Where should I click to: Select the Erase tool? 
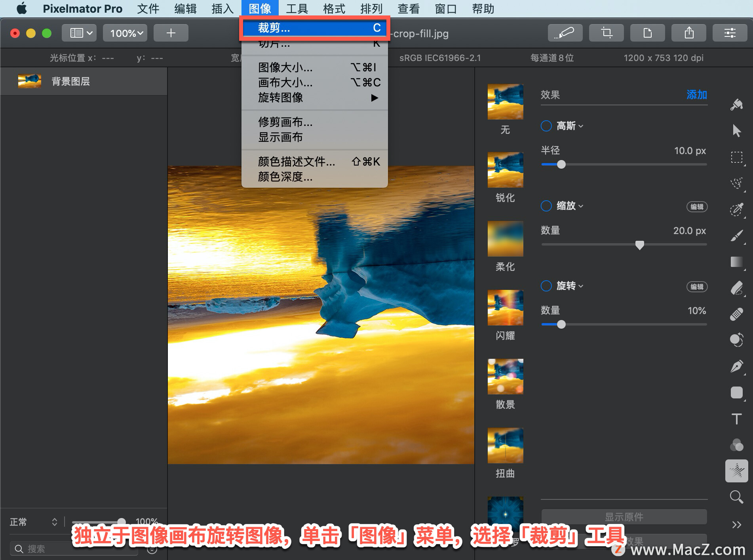click(736, 288)
